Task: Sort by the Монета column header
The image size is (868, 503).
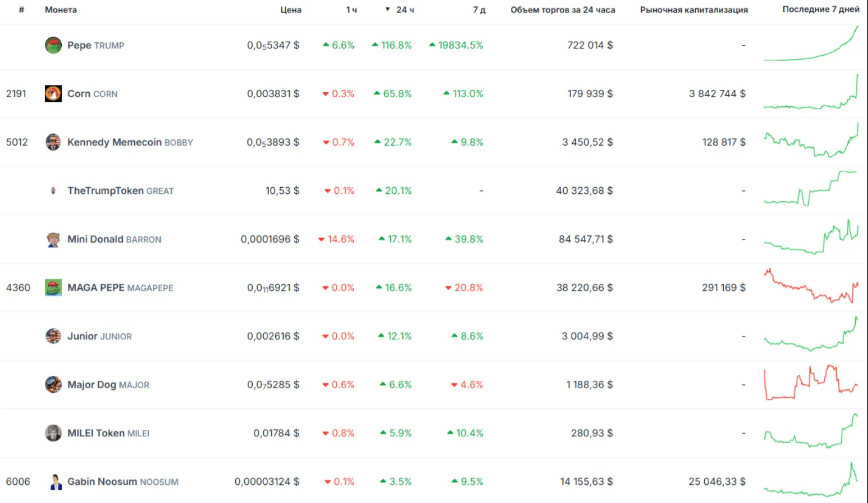Action: (x=61, y=10)
